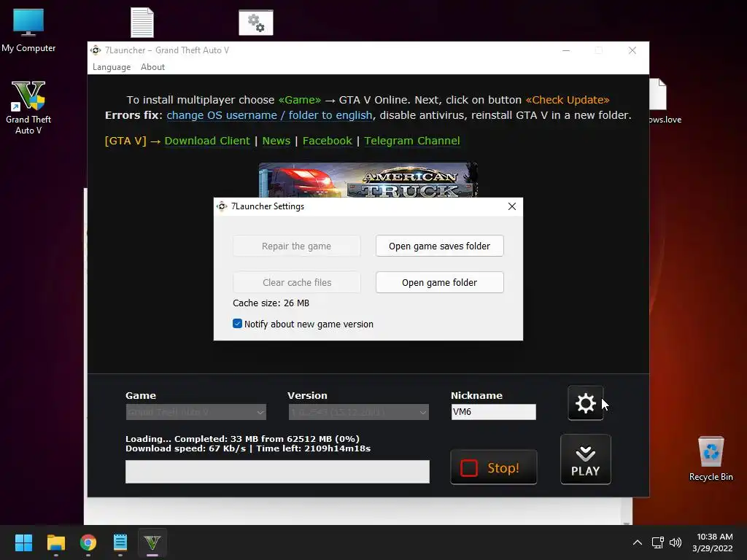Select the ows.love file on desktop

[x=665, y=101]
